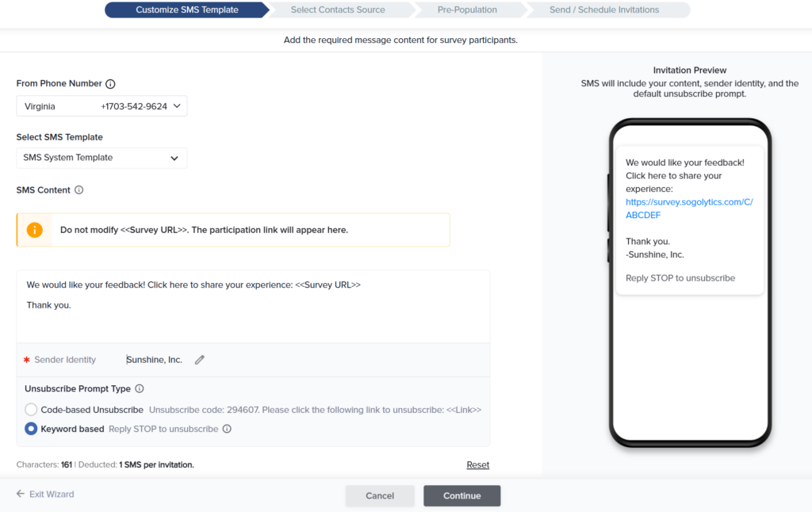Click the pencil icon to edit Sender Identity
Viewport: 812px width, 512px height.
(x=200, y=360)
